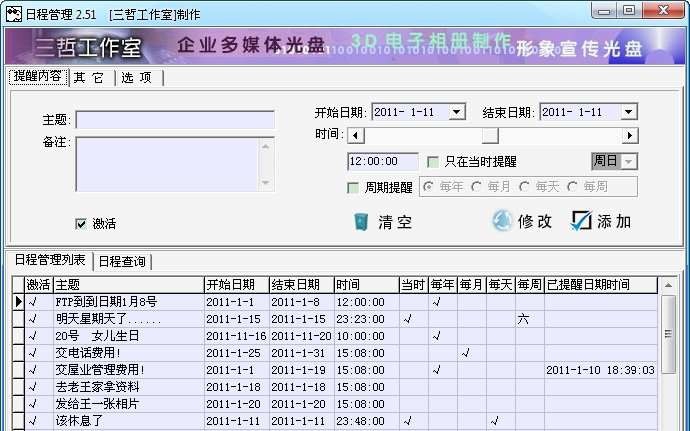Switch to the 选项 tab
Screen dimensions: 690x431
[139, 78]
